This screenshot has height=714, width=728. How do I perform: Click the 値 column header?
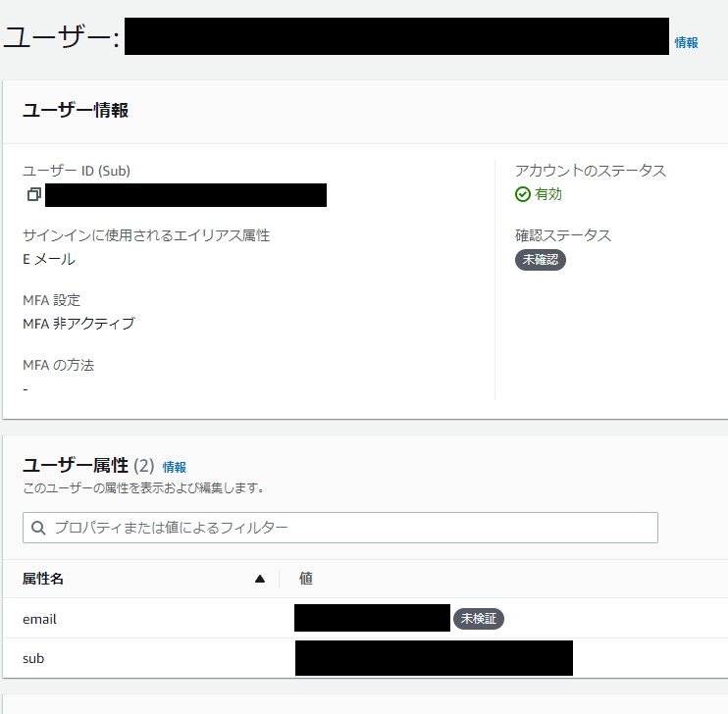305,579
